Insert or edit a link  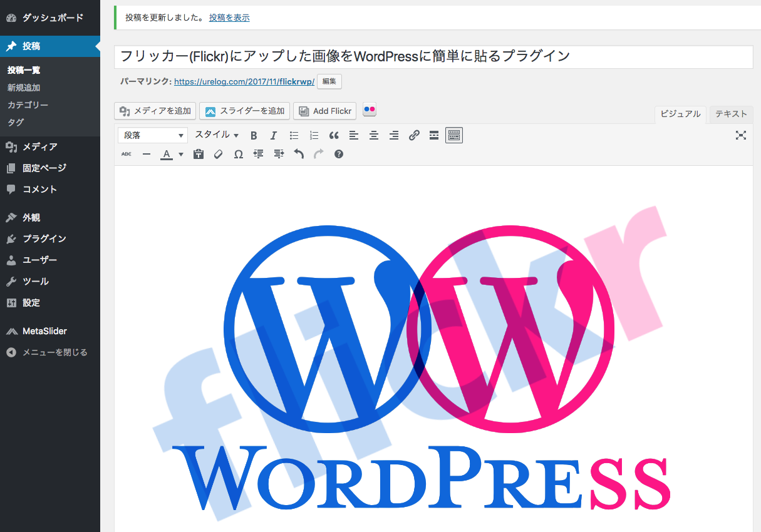(x=414, y=135)
